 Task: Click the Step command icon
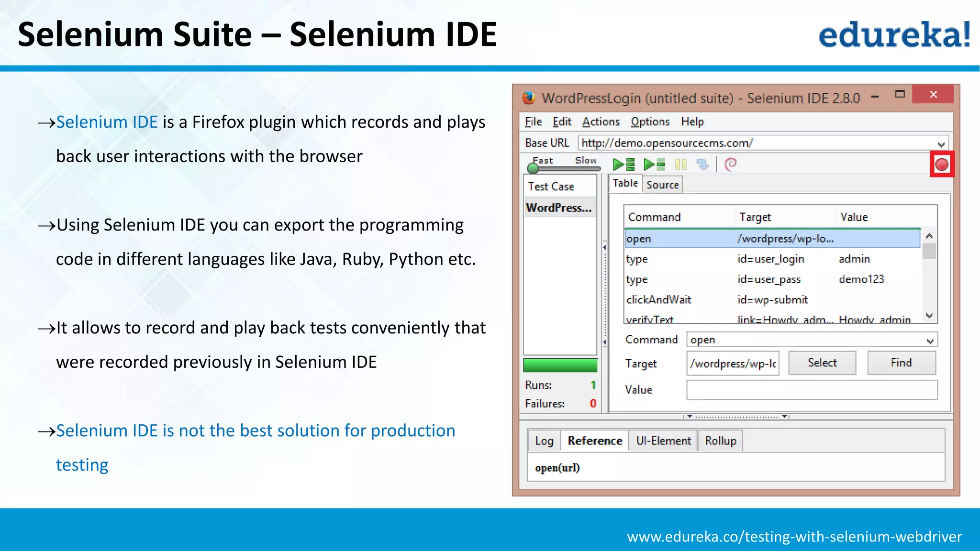click(702, 165)
